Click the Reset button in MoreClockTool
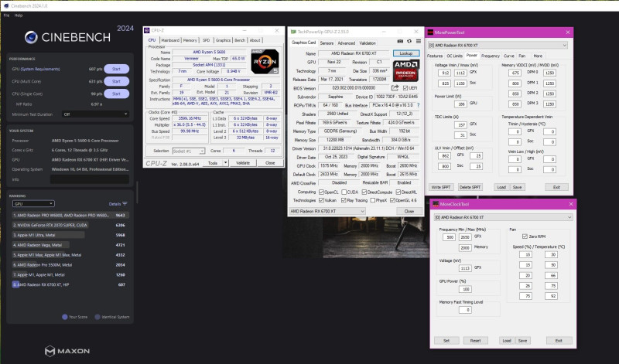This screenshot has height=364, width=619. click(475, 340)
